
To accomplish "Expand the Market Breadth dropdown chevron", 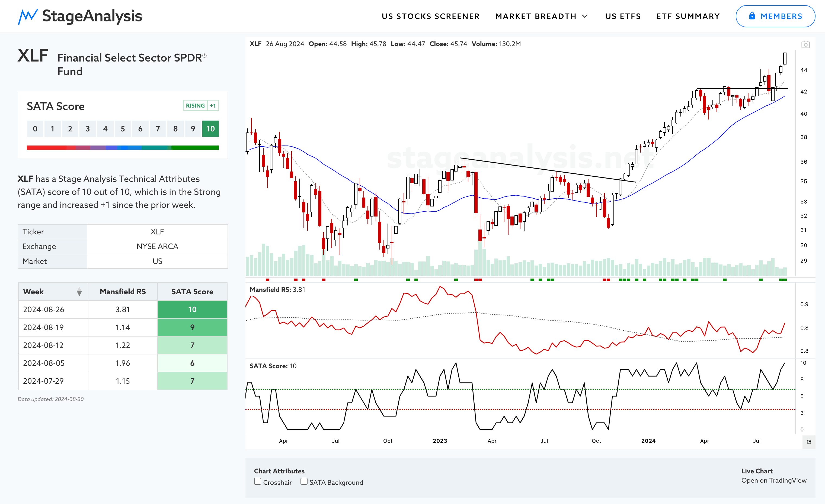I will tap(585, 16).
